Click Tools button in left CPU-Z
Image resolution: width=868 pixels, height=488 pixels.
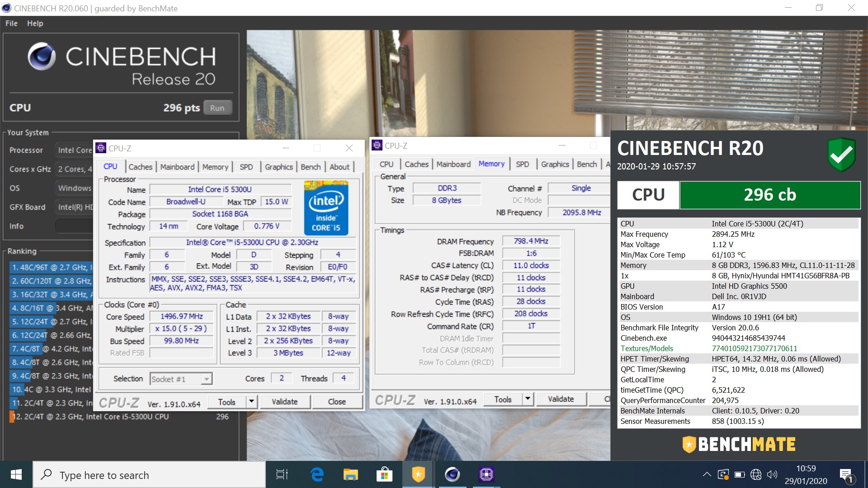tap(227, 402)
